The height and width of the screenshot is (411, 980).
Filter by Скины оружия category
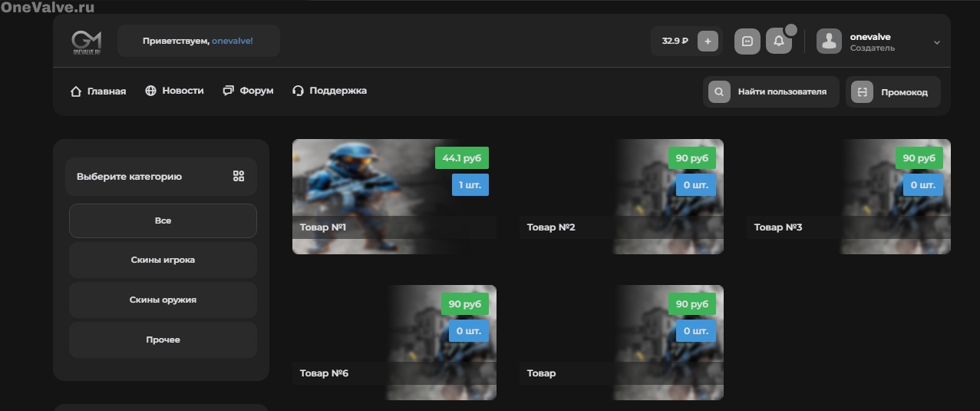tap(163, 300)
